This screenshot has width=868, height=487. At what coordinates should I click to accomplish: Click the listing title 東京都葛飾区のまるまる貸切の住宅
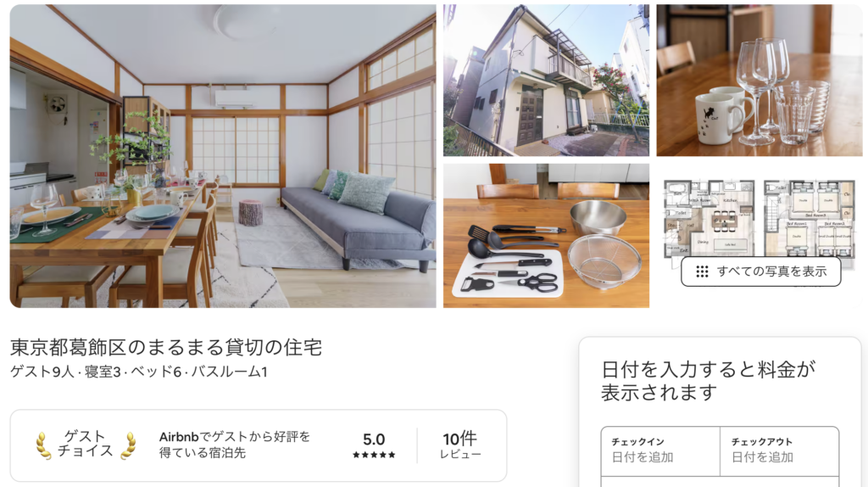tap(166, 347)
